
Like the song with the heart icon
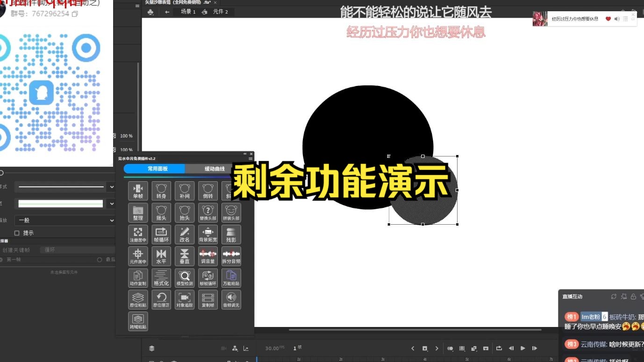point(608,19)
